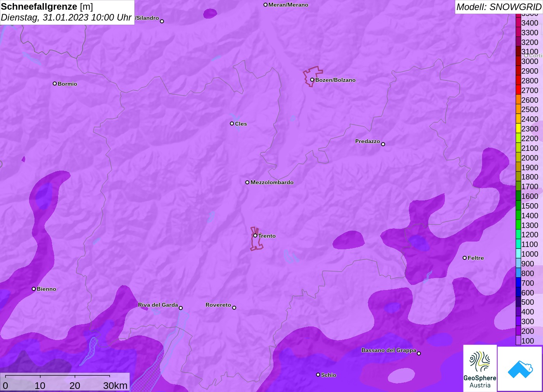Click the Riva del Garda label text
Screen dimensions: 543x392
tap(158, 305)
